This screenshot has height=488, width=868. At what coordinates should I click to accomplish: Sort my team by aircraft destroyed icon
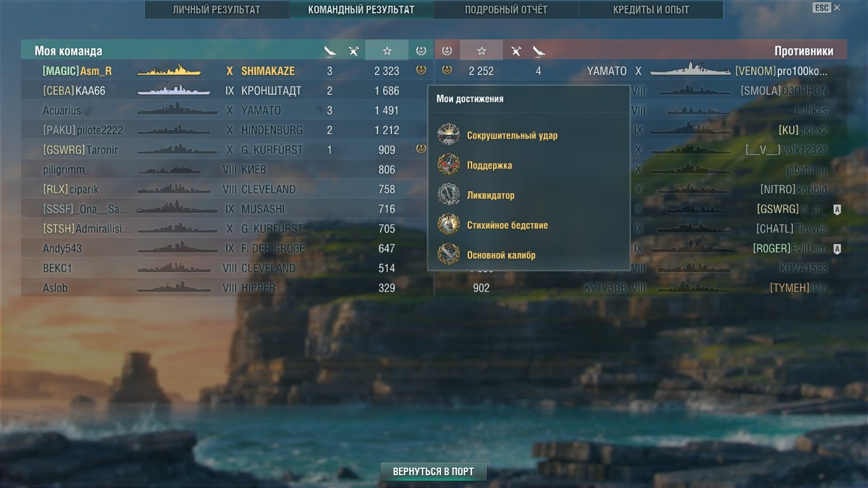[354, 51]
